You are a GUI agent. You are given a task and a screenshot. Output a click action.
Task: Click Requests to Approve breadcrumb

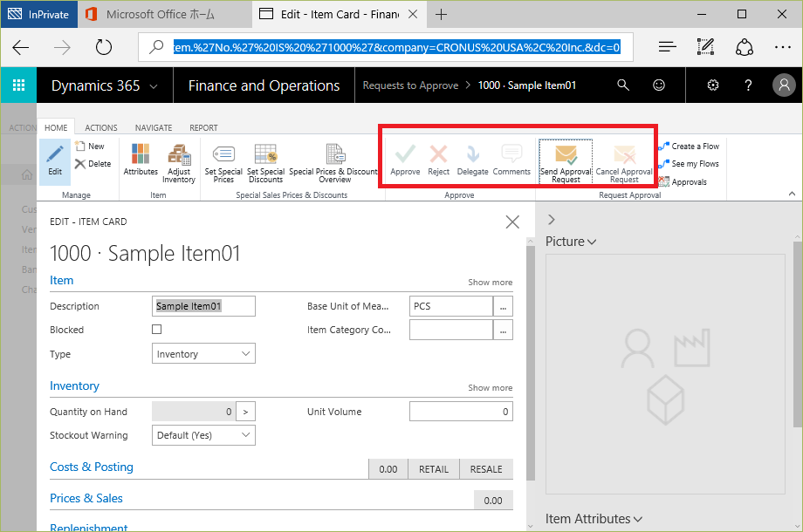tap(410, 85)
